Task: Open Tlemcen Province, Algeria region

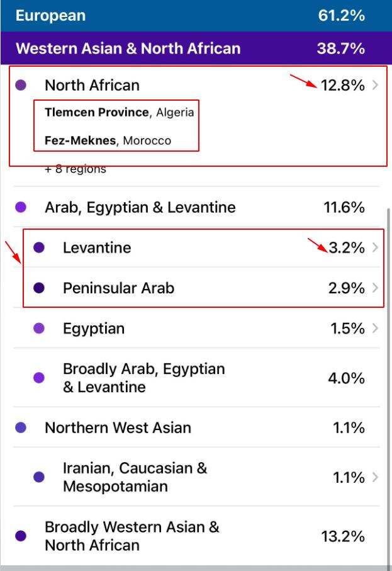Action: coord(119,113)
